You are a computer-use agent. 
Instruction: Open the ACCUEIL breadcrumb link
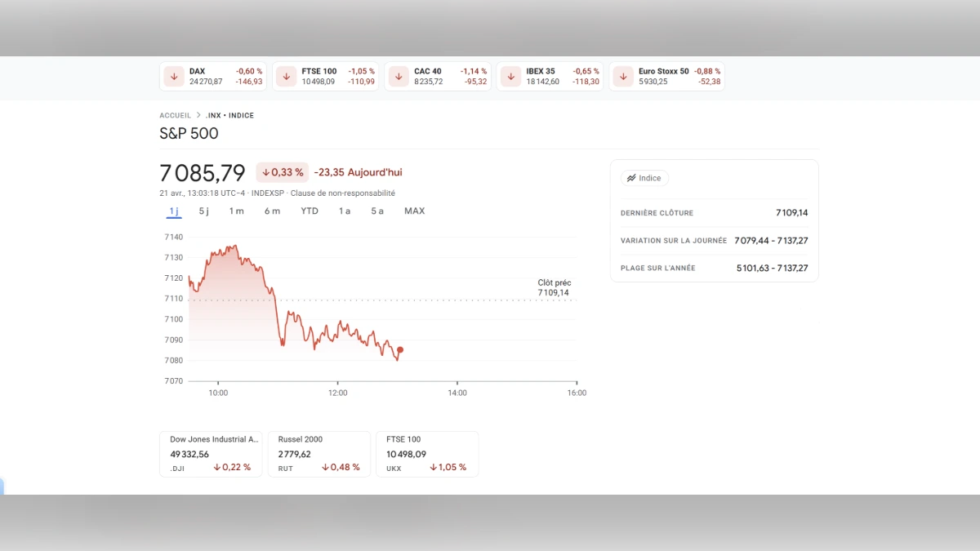coord(175,115)
